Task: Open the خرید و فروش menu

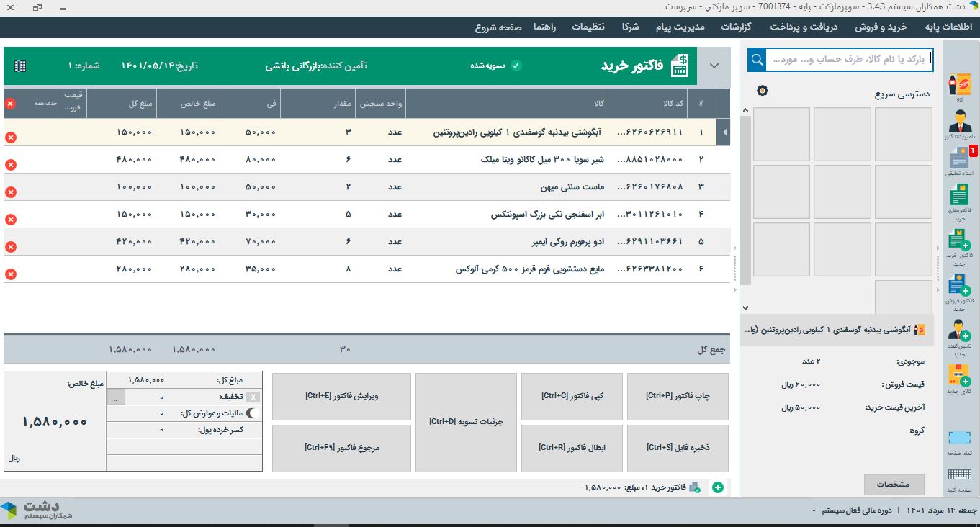Action: 881,27
